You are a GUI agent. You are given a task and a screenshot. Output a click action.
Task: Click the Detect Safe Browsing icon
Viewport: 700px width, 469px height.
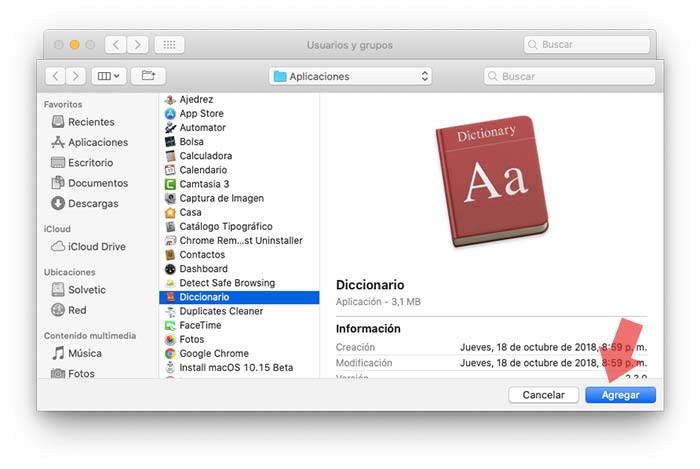(x=170, y=283)
